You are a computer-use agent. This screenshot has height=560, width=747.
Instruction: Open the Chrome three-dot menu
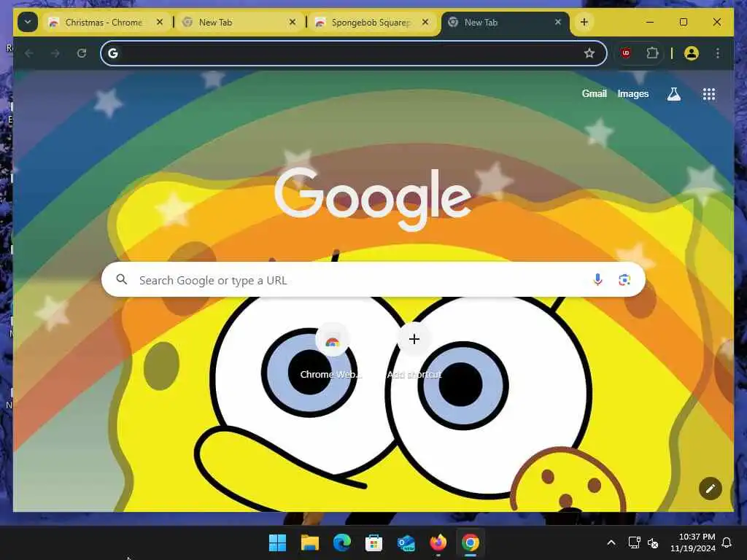point(718,53)
